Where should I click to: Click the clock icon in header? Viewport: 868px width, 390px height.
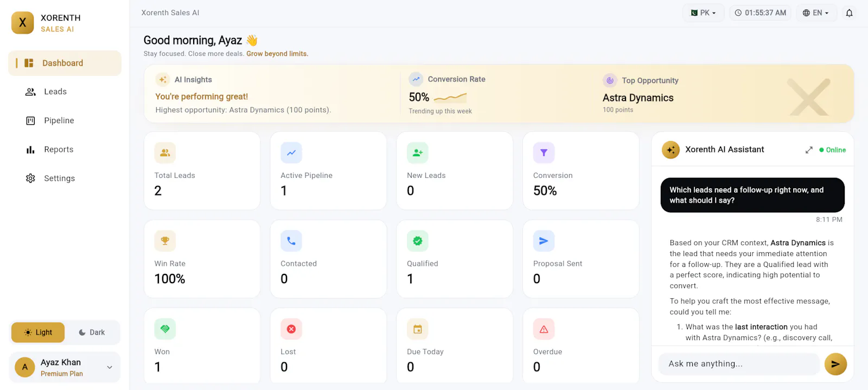pos(738,13)
